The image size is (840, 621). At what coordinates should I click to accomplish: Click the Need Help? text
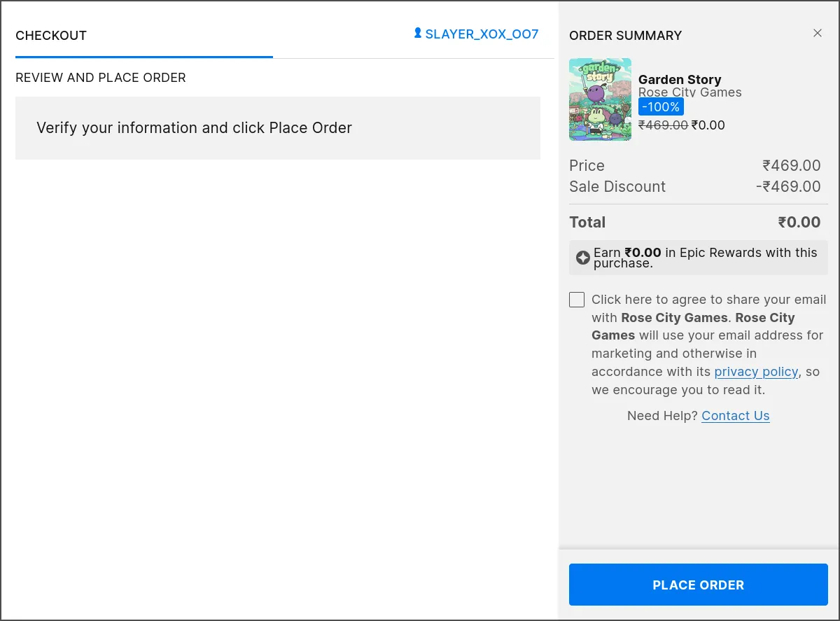[x=662, y=416]
